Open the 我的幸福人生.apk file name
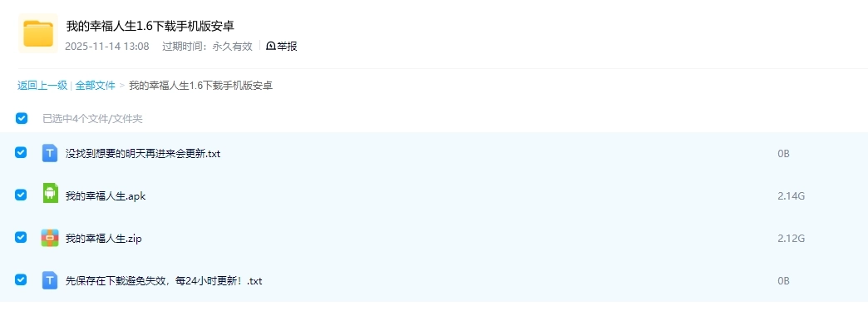This screenshot has width=868, height=336. coord(106,196)
